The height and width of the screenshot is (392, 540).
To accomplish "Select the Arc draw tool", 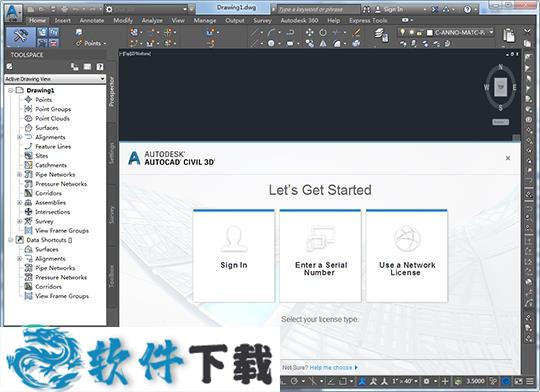I will [271, 33].
